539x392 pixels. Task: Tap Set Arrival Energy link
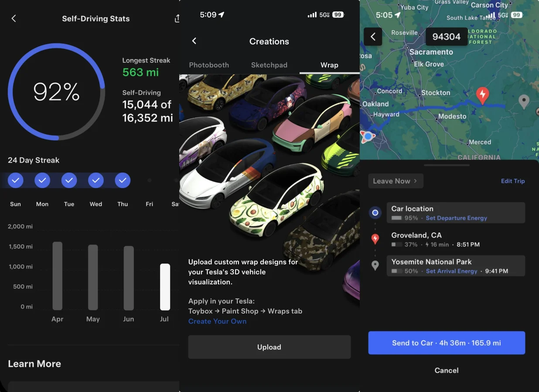tap(451, 271)
